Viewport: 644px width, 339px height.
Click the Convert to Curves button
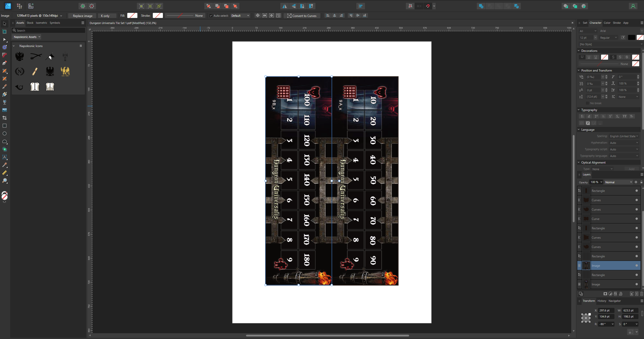coord(302,16)
